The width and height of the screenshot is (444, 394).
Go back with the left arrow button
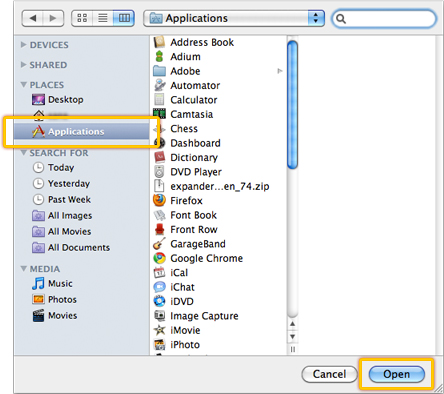[32, 18]
